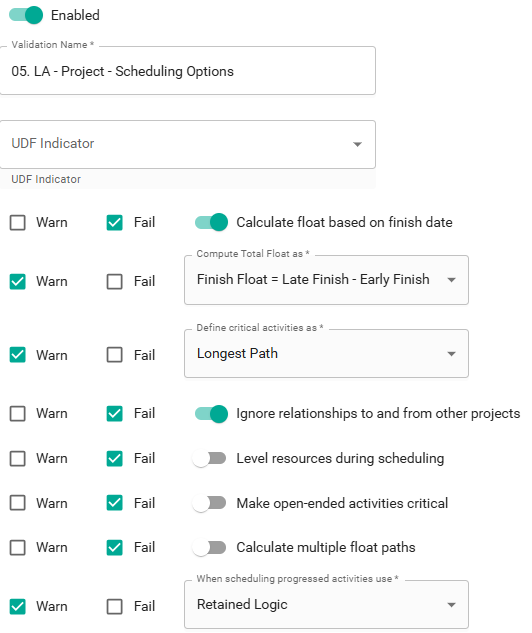Open the Compute Total Float as dropdown

(326, 280)
